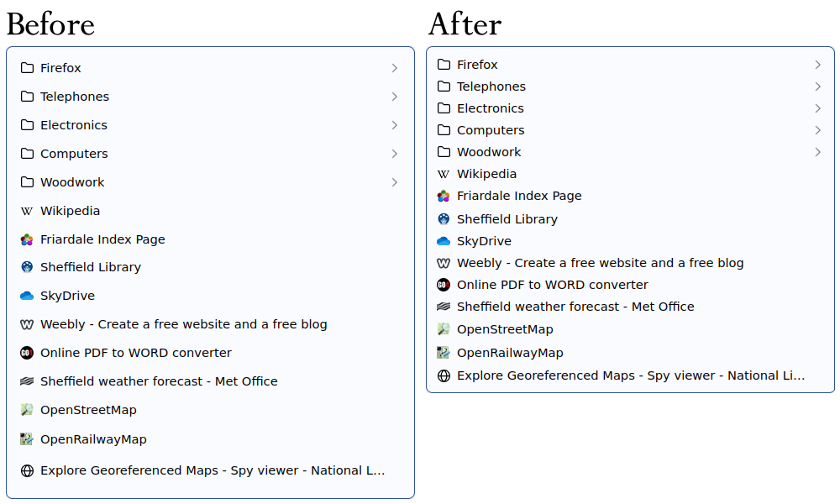Open Explore Georeferenced Maps bookmark in After panel
The image size is (840, 504).
(631, 376)
